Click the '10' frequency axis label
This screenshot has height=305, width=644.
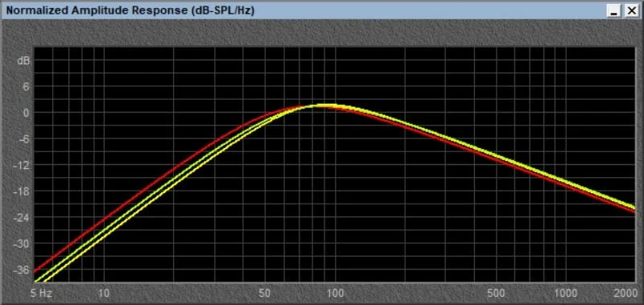point(104,293)
